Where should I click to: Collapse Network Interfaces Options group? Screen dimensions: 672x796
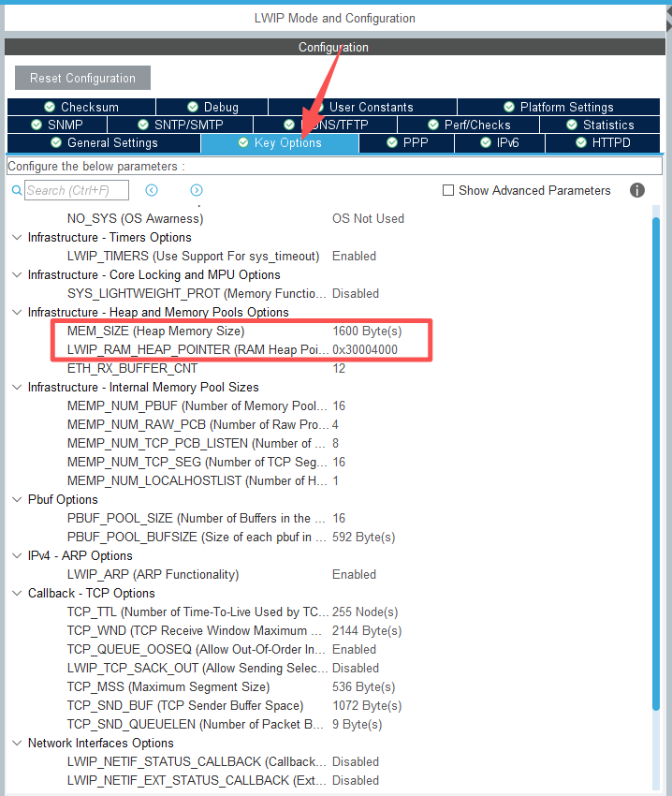click(x=17, y=743)
